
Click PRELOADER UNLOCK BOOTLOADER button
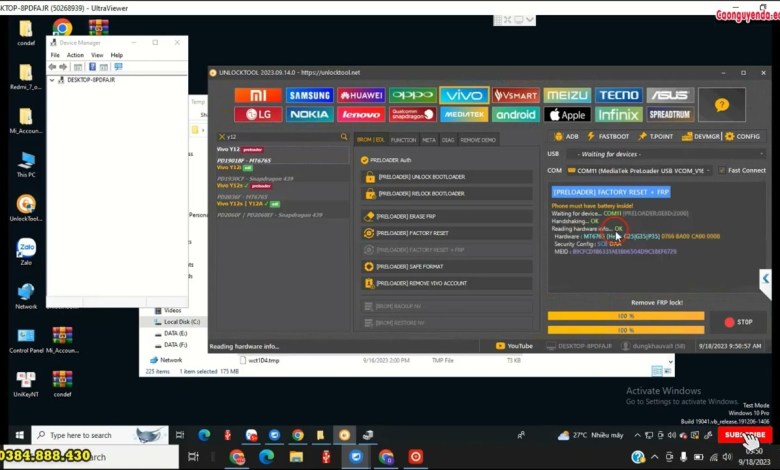447,177
